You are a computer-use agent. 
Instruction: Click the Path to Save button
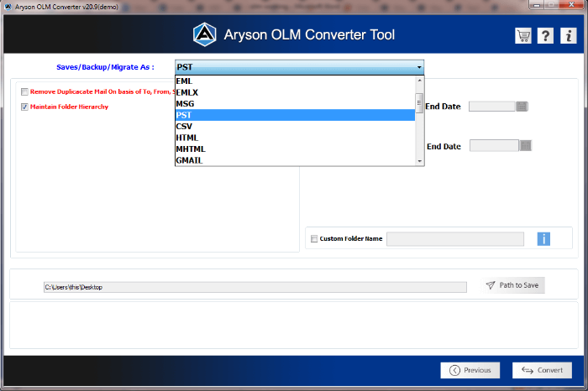pyautogui.click(x=512, y=285)
